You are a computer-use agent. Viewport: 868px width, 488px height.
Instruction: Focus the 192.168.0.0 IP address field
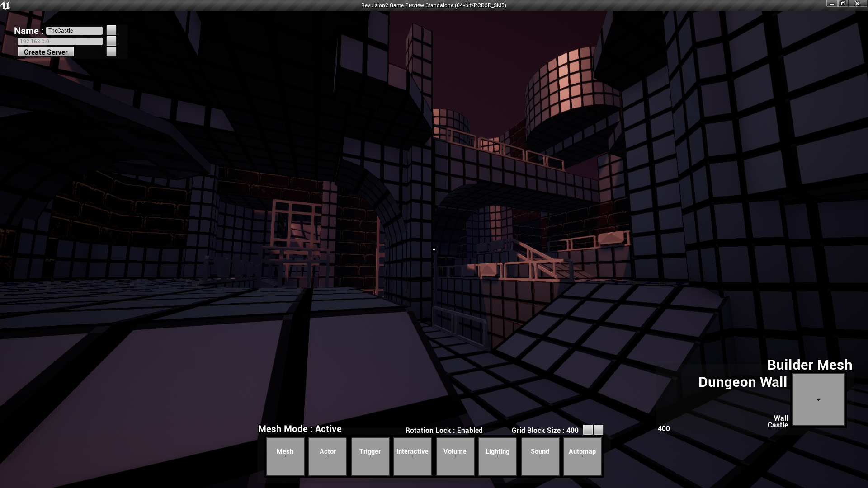(60, 41)
